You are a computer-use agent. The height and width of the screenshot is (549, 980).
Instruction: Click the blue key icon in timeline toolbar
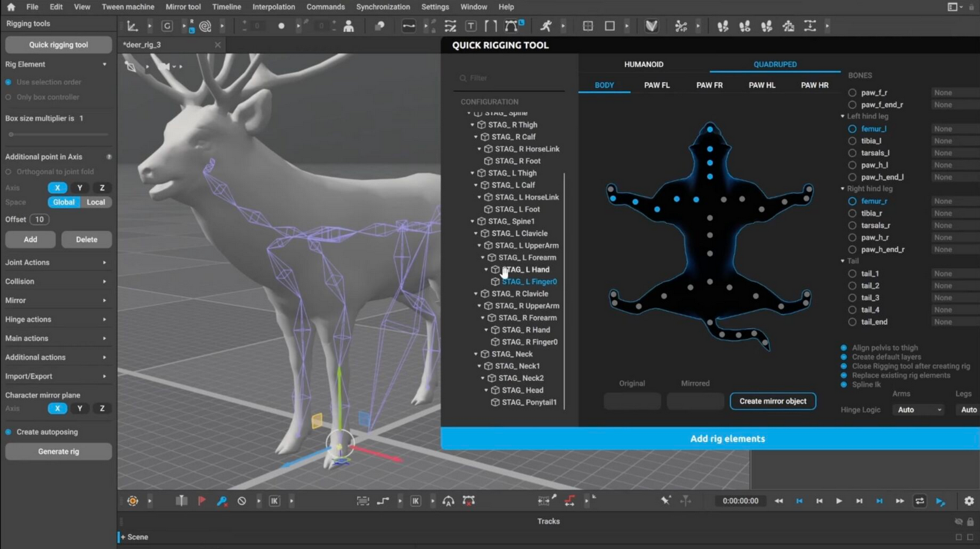tap(221, 501)
